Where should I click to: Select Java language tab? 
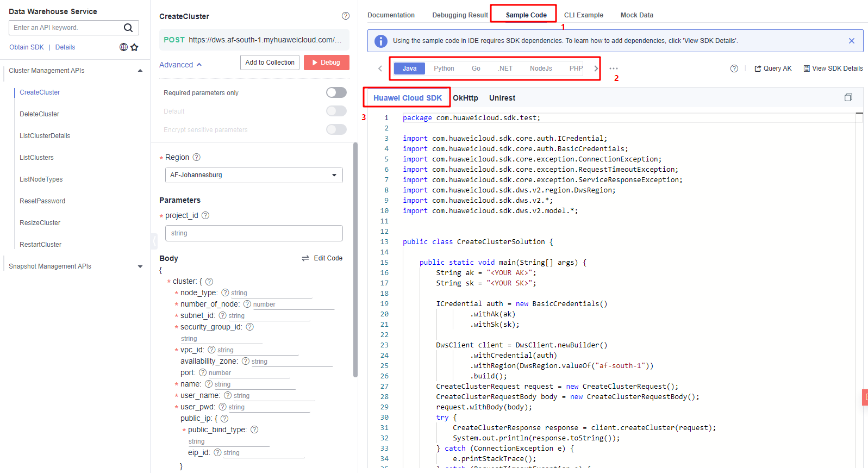[410, 69]
